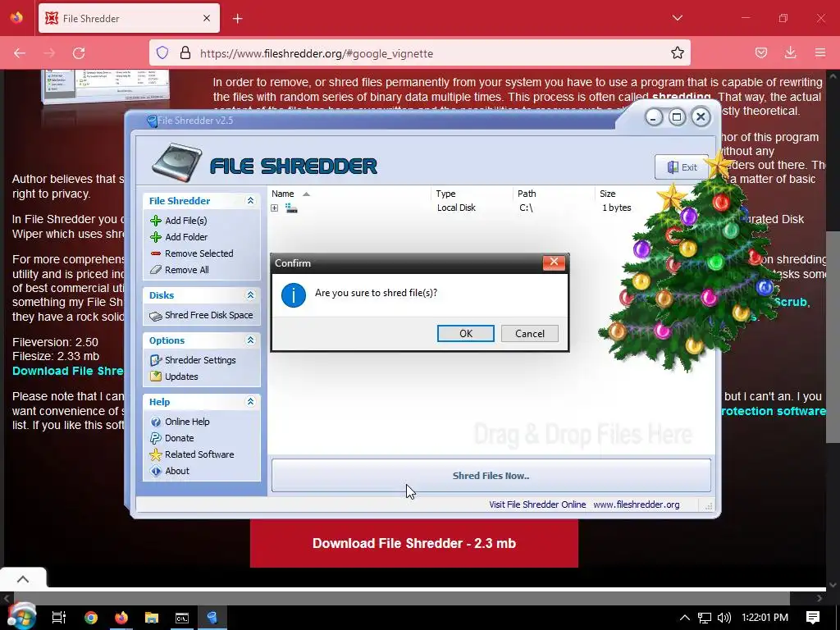This screenshot has height=630, width=840.
Task: Open File Explorer from the taskbar
Action: click(152, 618)
